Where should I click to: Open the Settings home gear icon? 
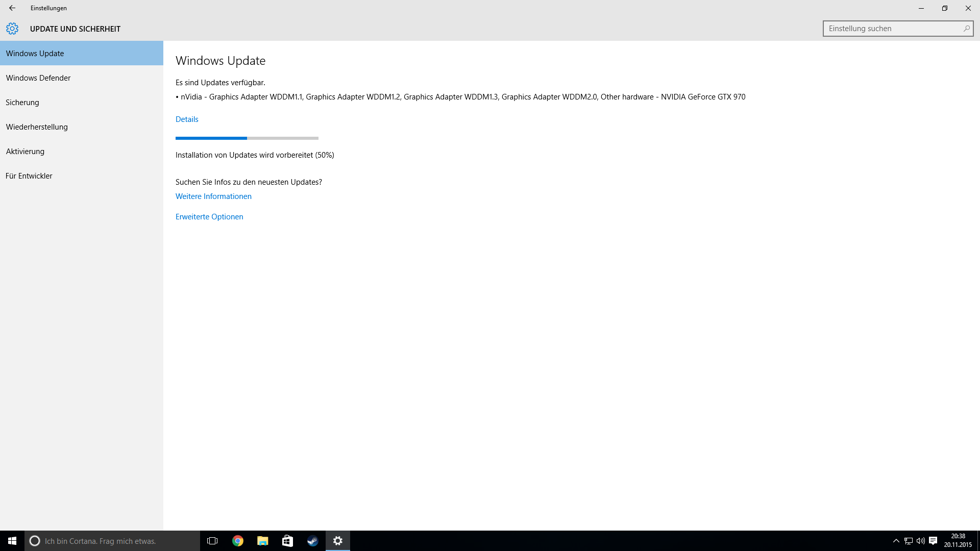(12, 29)
